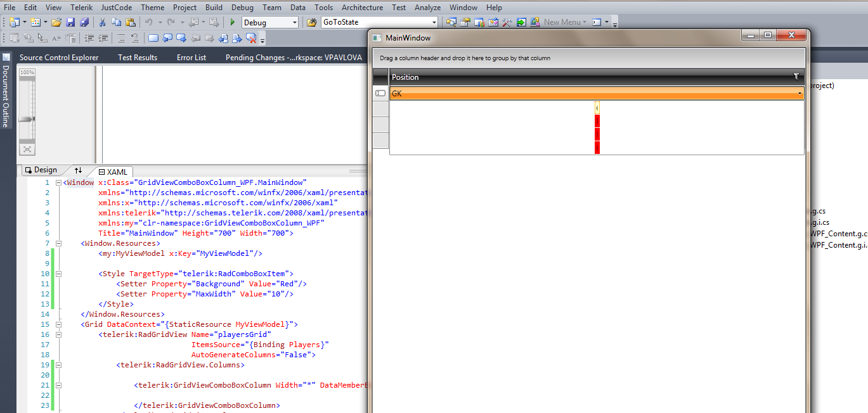Image resolution: width=868 pixels, height=413 pixels.
Task: Click the fit-all zoom button in designer
Action: 26,149
